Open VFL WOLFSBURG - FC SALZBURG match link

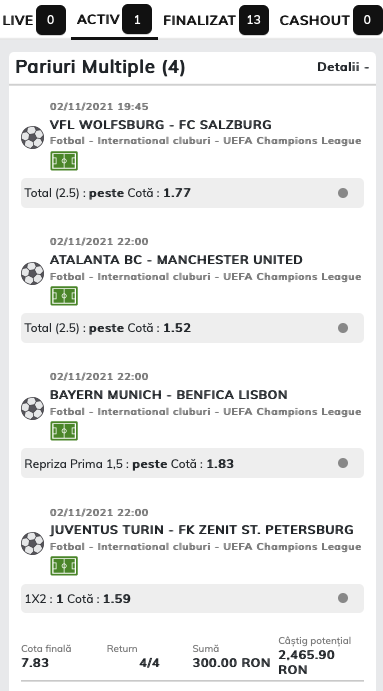160,125
